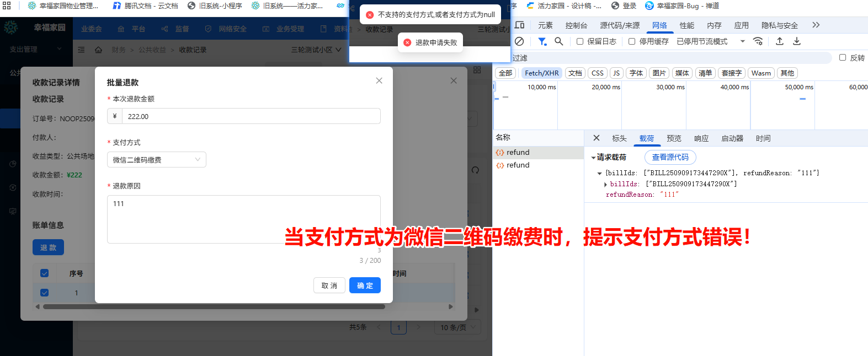Close the request details pane X

(597, 138)
